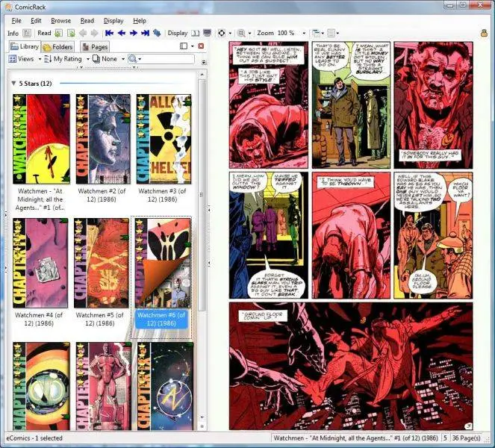Click the small expand arrow under search field
The width and height of the screenshot is (495, 448).
204,62
